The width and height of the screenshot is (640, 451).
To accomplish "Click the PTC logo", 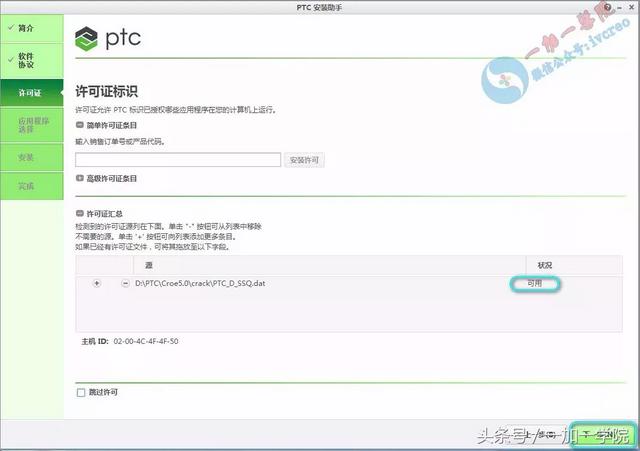I will 108,38.
